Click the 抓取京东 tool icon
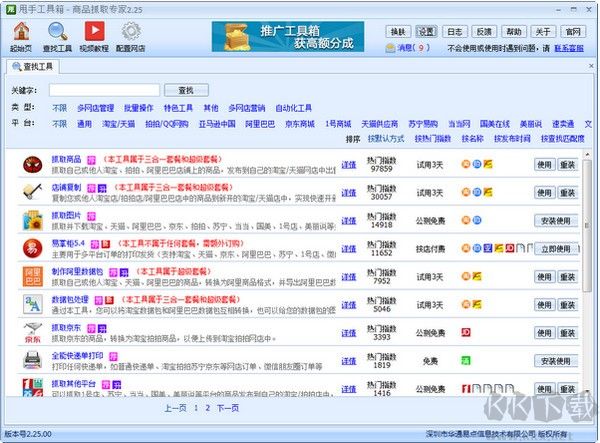Screen dimensions: 600x443 (x=30, y=332)
